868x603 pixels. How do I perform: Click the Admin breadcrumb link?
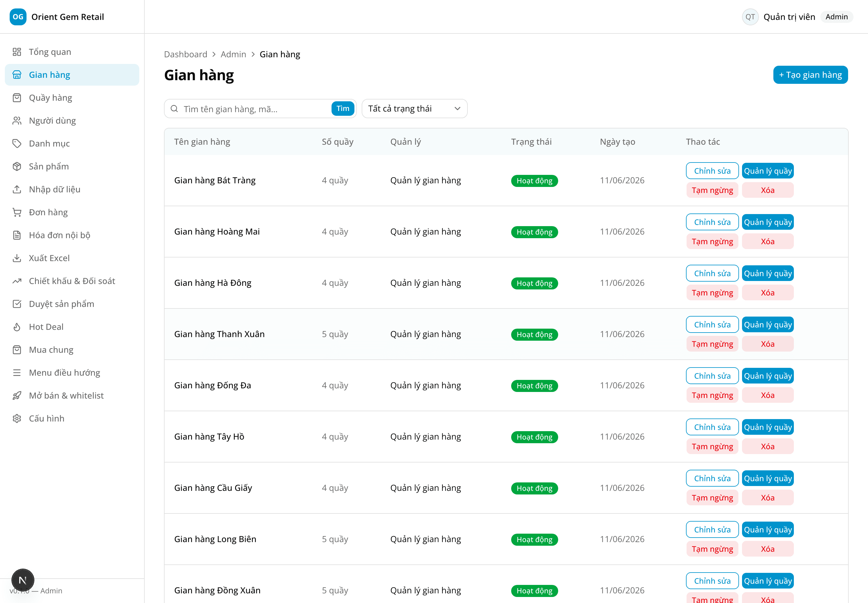(x=233, y=54)
